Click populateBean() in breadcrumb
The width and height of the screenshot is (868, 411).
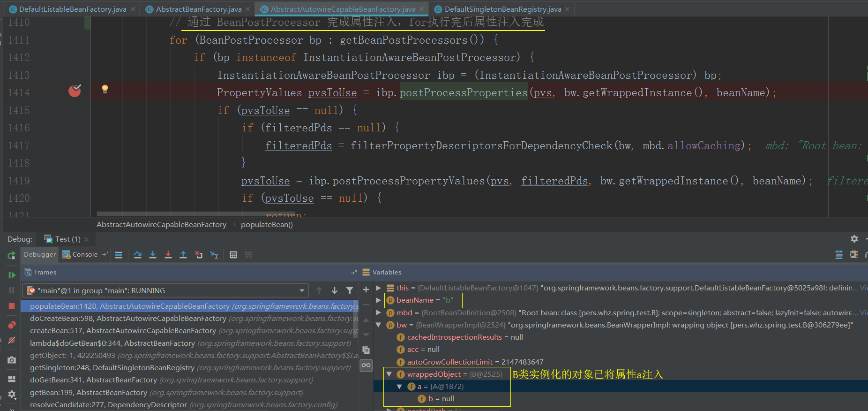point(267,225)
